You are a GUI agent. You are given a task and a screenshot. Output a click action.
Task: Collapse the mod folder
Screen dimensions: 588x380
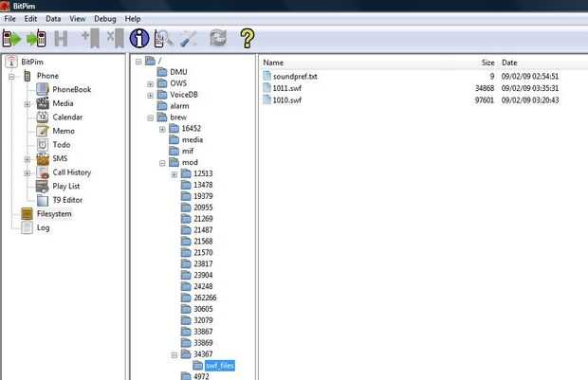click(x=162, y=163)
